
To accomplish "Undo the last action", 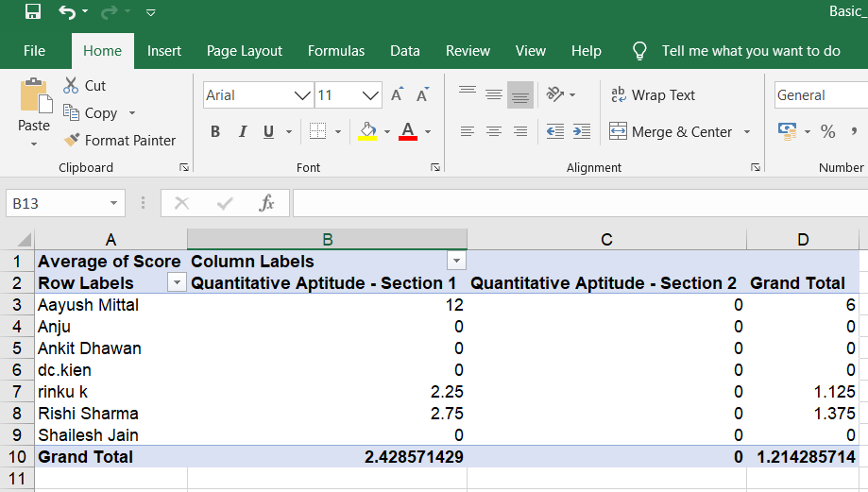I will pos(67,11).
